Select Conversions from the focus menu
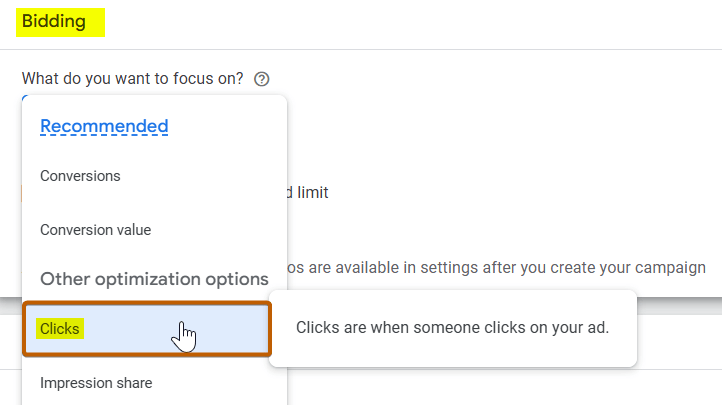The image size is (722, 405). (x=80, y=176)
